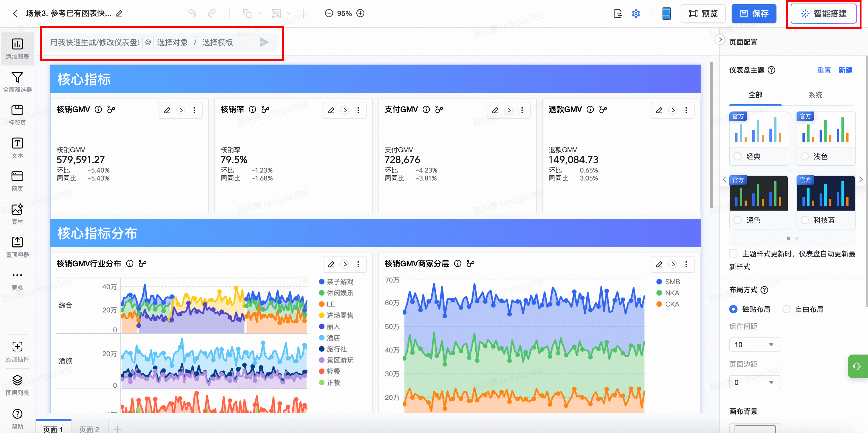Image resolution: width=868 pixels, height=433 pixels.
Task: Choose the 深色 theme radio button
Action: pos(738,220)
